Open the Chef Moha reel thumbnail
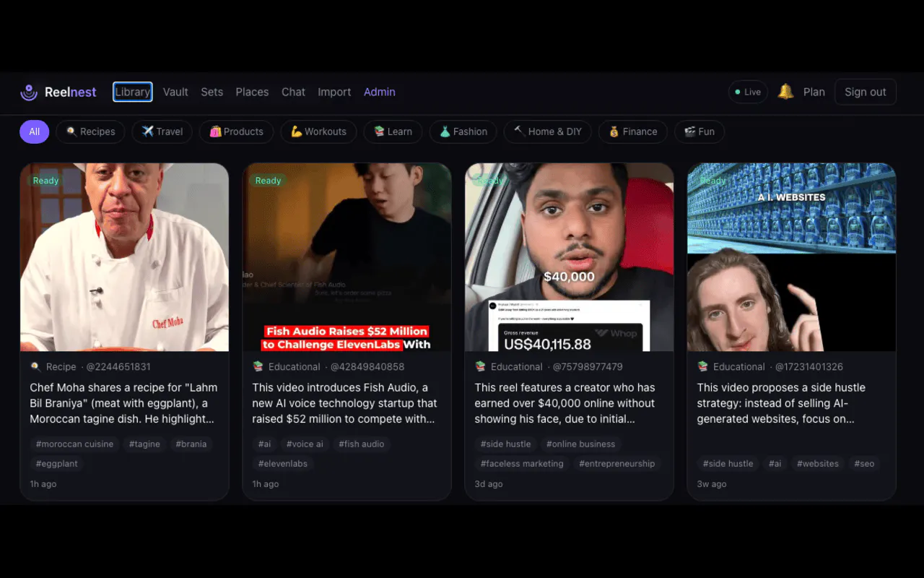 124,257
